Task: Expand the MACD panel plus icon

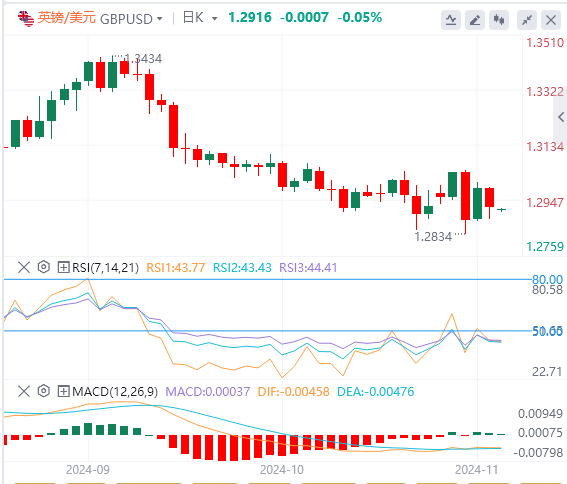Action: tap(63, 391)
